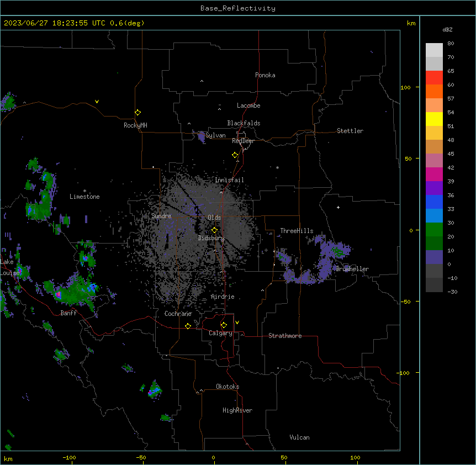The width and height of the screenshot is (476, 465).
Task: Click the Blackfalds town label
Action: pyautogui.click(x=244, y=123)
